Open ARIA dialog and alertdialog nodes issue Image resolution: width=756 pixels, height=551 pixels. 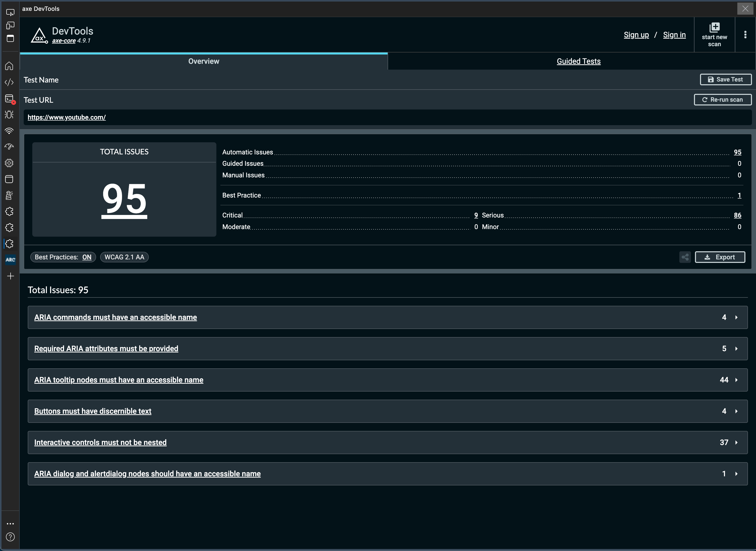[x=147, y=474]
